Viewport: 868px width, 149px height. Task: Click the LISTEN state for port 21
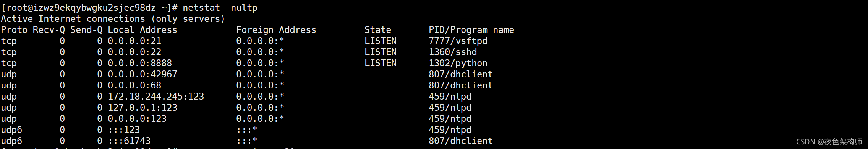pos(381,41)
